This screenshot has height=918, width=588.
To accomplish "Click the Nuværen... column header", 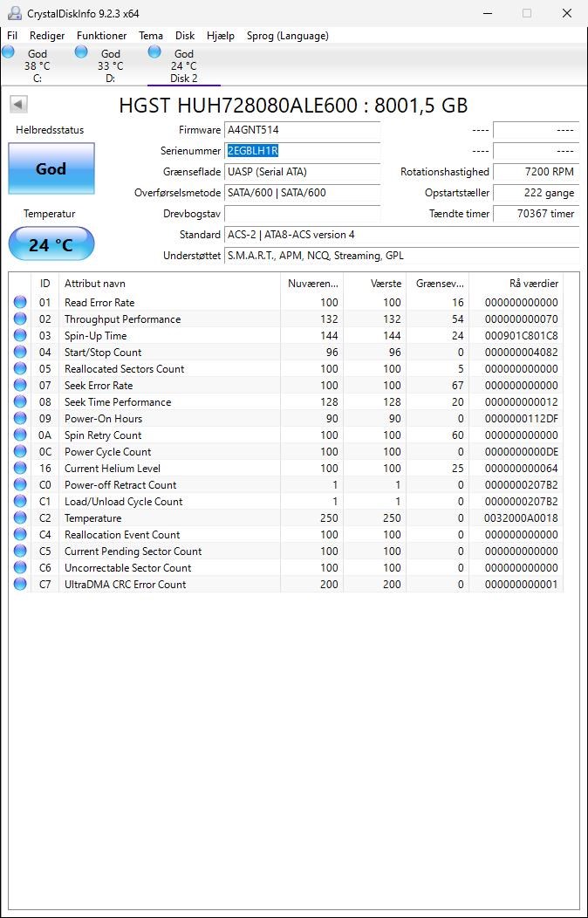I will (x=311, y=284).
